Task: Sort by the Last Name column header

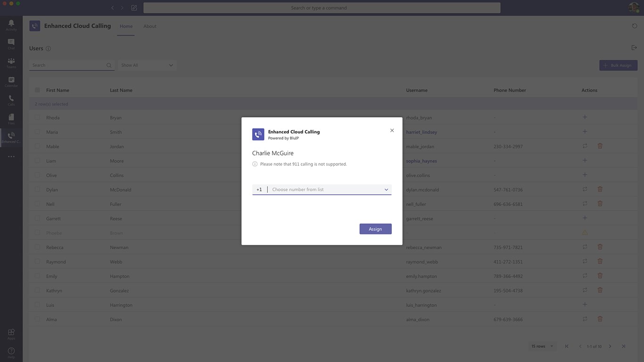Action: coord(121,90)
